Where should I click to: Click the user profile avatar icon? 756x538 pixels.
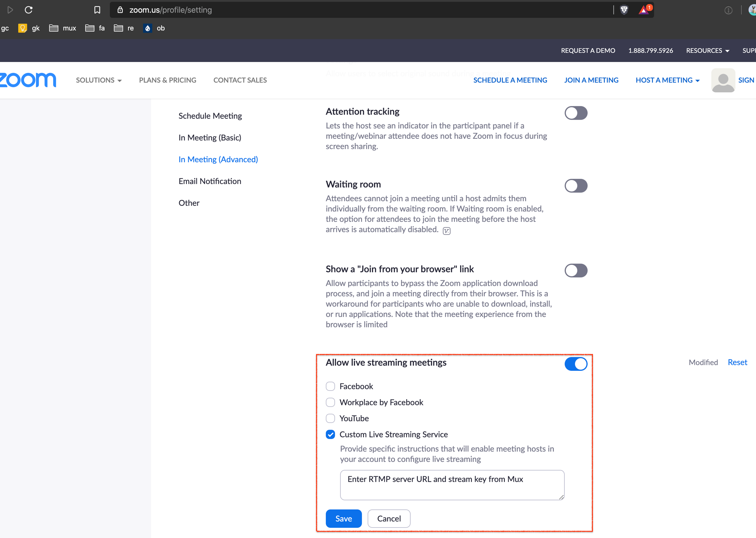723,80
